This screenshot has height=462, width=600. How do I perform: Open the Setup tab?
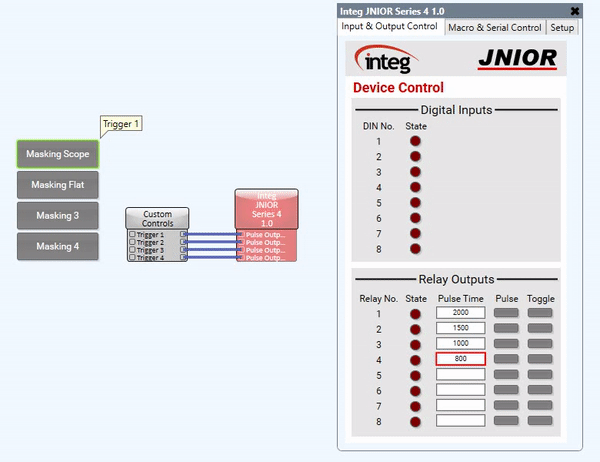562,28
